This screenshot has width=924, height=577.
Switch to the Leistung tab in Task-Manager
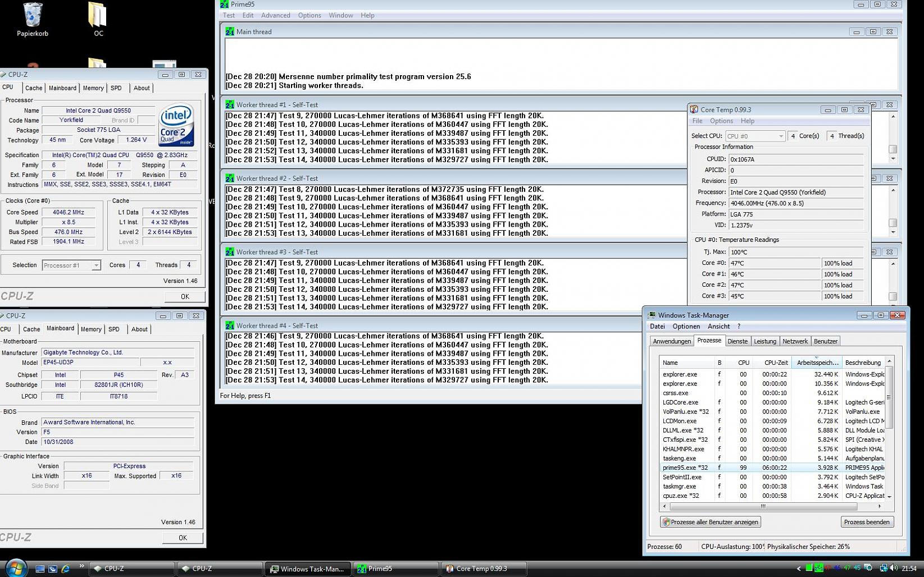765,341
